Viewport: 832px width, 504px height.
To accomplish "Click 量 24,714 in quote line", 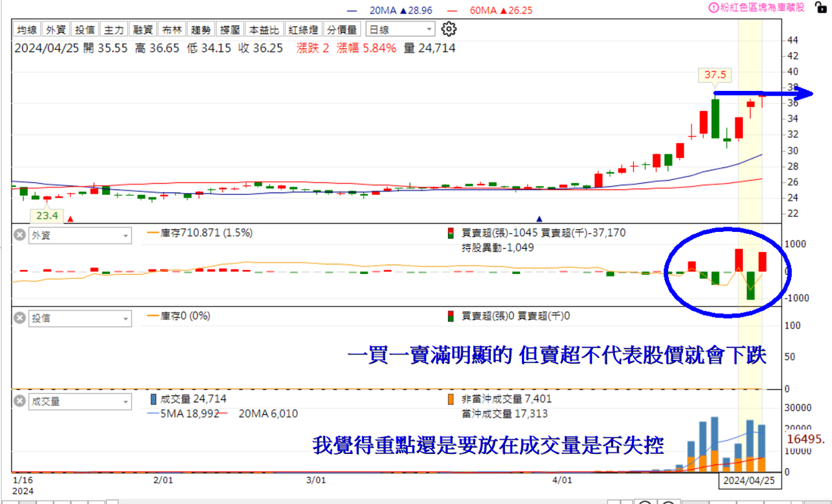I will [x=430, y=48].
